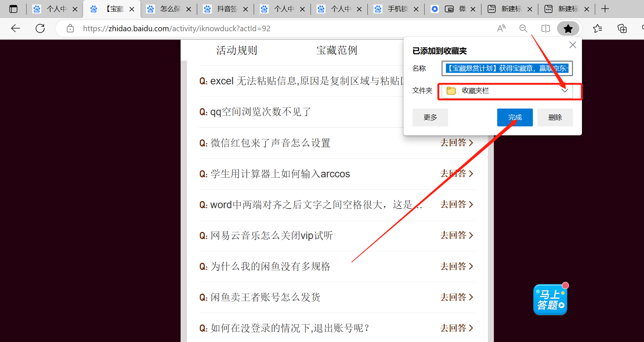Toggle the filled favorite star icon
Viewport: 644px width, 342px height.
(568, 28)
